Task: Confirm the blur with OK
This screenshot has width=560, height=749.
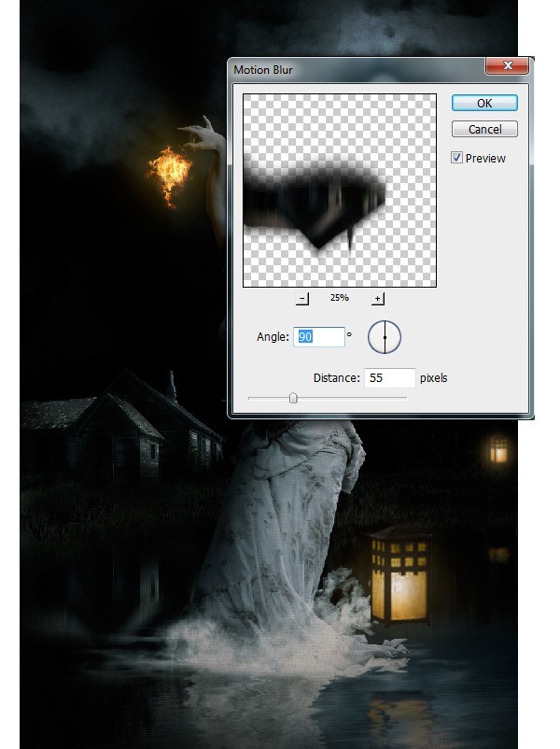Action: (x=484, y=103)
